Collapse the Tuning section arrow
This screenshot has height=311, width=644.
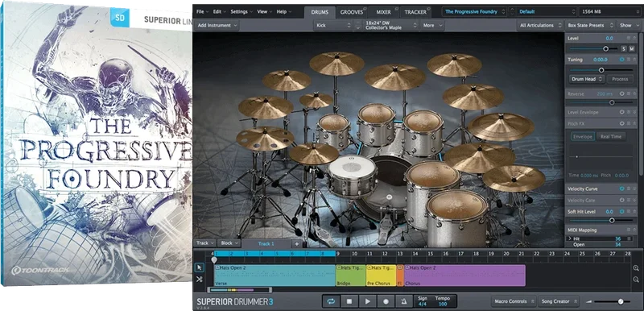634,60
